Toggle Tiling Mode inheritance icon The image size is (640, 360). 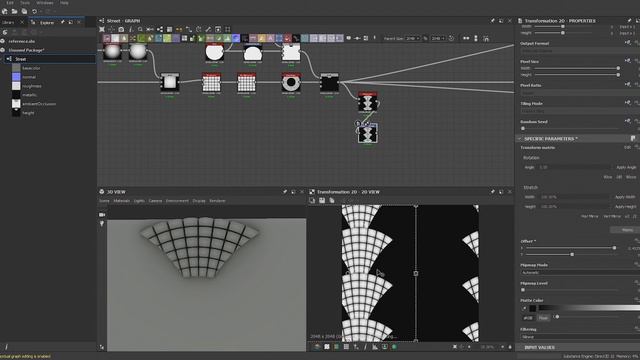[628, 103]
